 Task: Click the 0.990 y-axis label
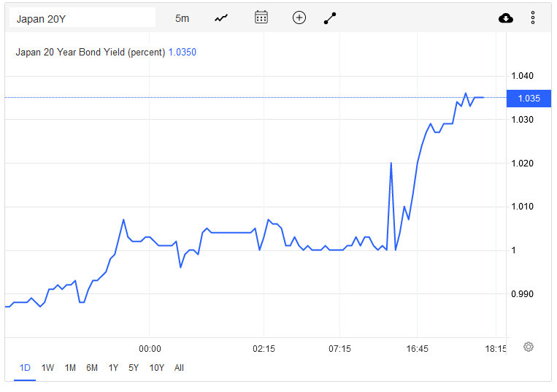click(522, 293)
